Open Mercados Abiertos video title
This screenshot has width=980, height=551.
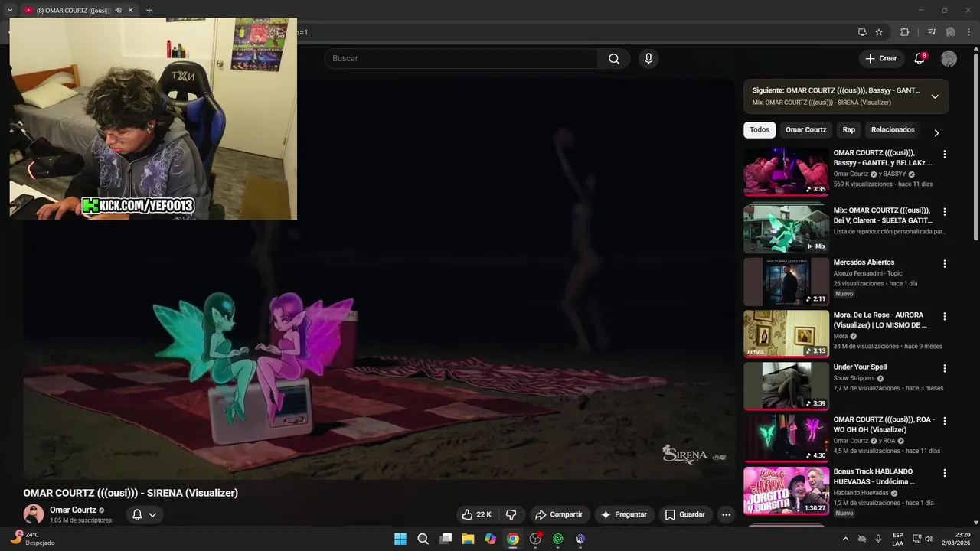[864, 262]
